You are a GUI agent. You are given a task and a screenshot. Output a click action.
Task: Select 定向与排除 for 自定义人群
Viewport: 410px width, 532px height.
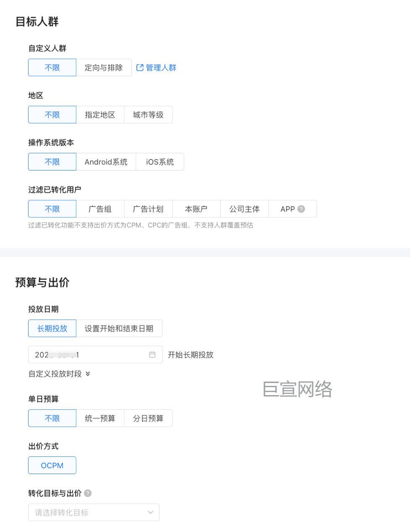click(104, 67)
